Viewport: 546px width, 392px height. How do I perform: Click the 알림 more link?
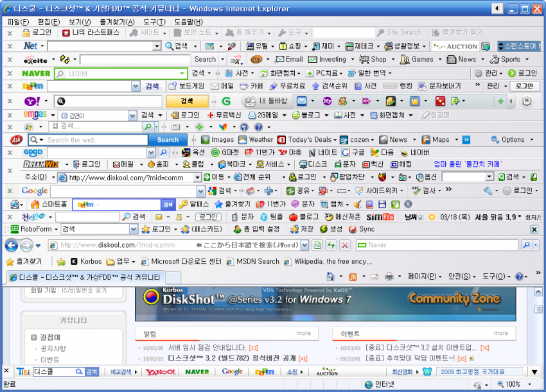click(x=304, y=333)
